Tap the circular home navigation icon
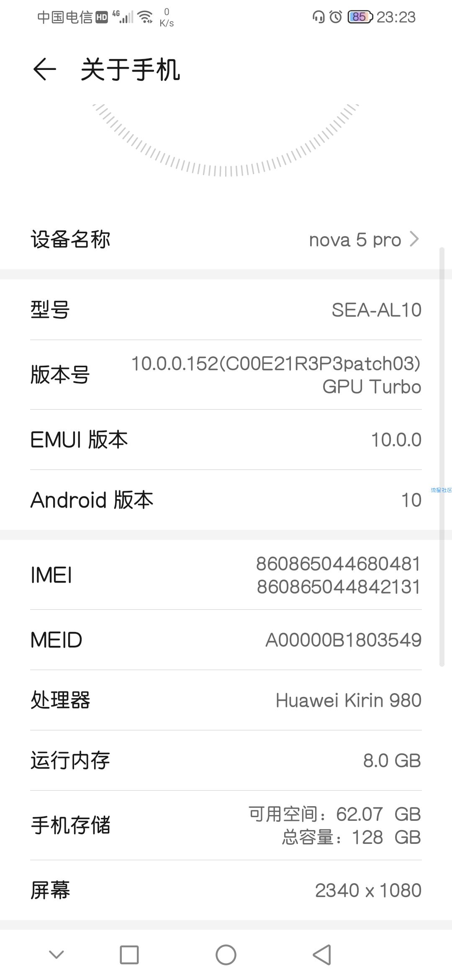Screen dimensions: 452x980 [226, 955]
